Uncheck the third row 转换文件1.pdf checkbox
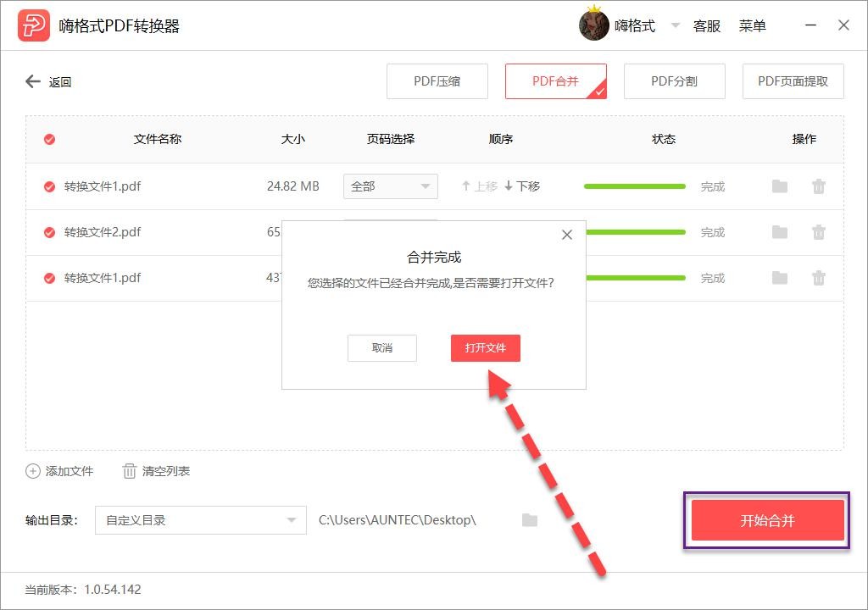 tap(49, 278)
